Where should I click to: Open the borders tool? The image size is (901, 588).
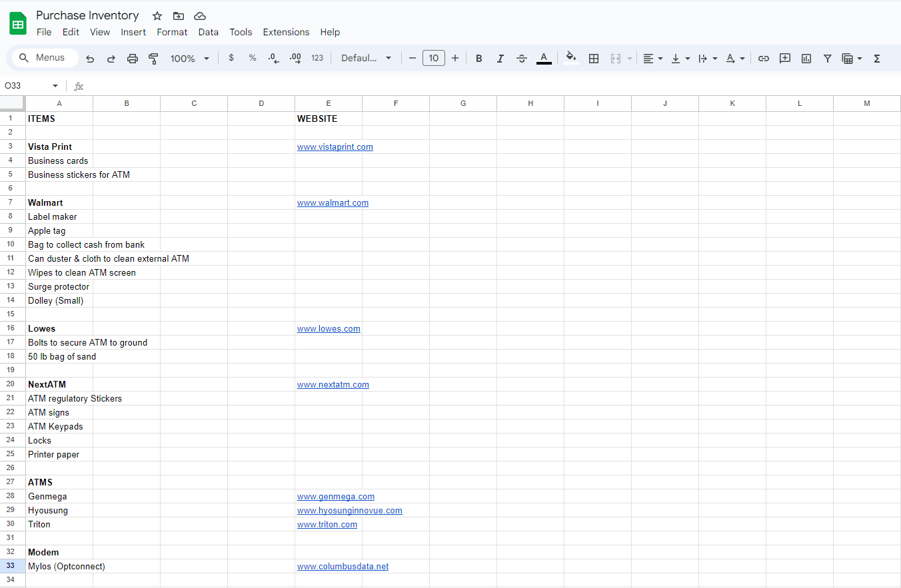[x=594, y=59]
